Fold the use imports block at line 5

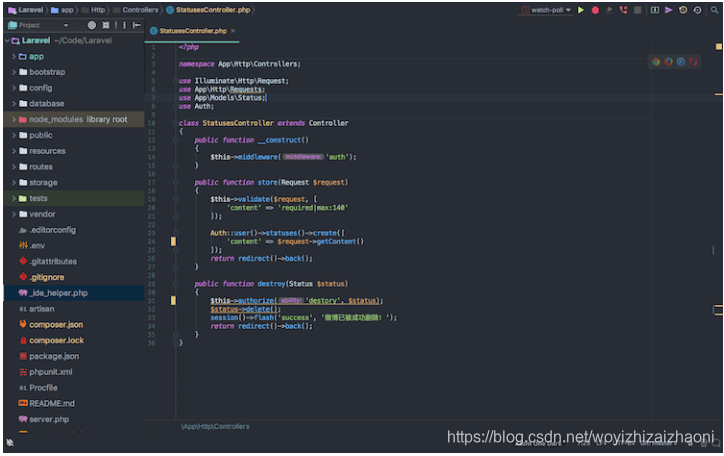(x=176, y=81)
